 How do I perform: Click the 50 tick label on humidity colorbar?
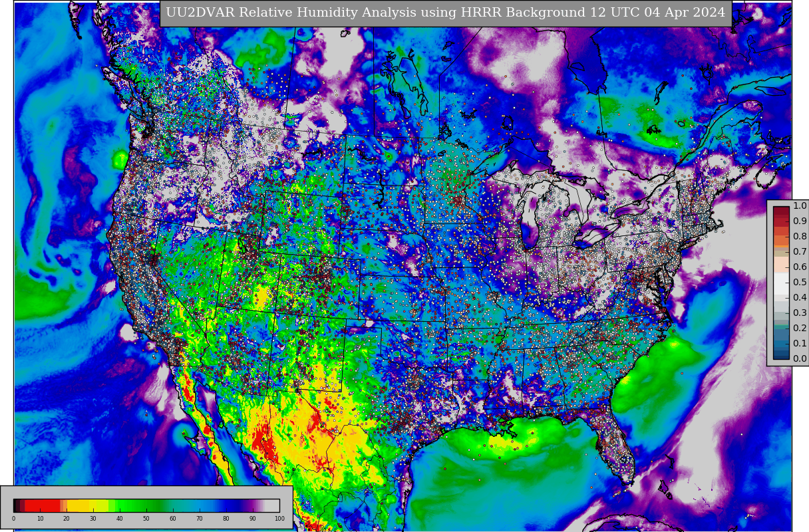146,519
